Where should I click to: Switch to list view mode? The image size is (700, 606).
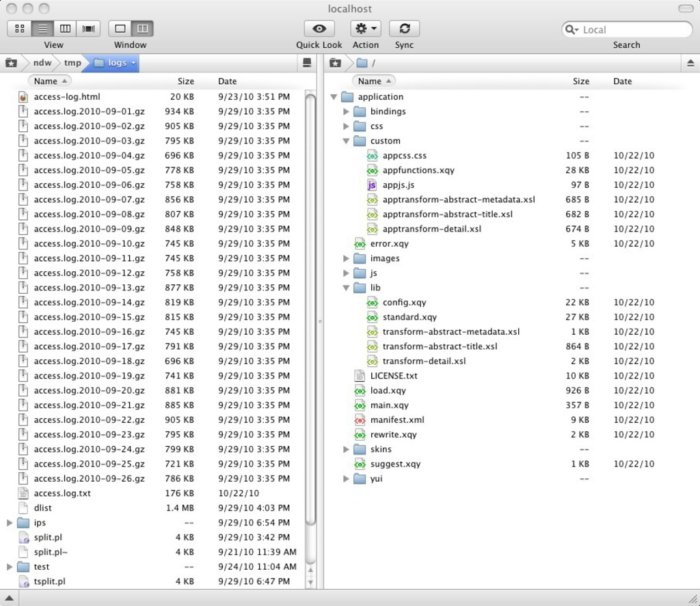point(43,29)
